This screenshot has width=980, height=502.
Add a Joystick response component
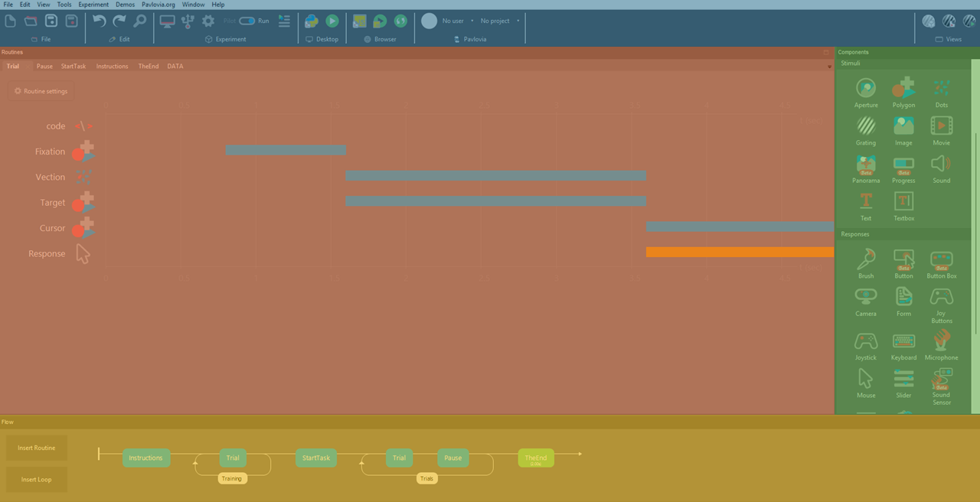click(866, 345)
